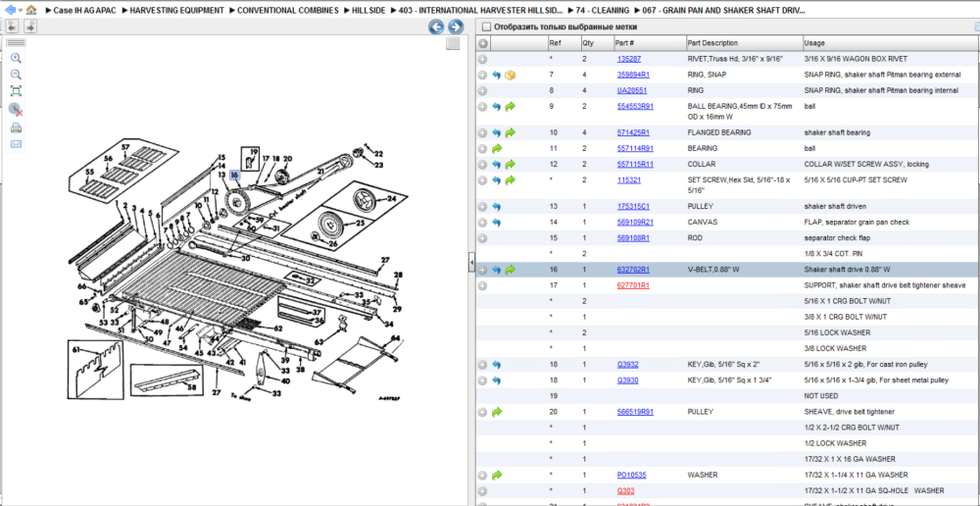
Task: Click plus icon on the 569108R1 ROD row
Action: coord(482,238)
